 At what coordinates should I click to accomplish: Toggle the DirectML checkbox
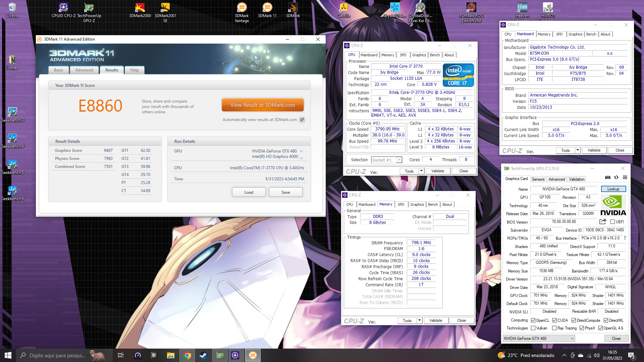[x=606, y=320]
